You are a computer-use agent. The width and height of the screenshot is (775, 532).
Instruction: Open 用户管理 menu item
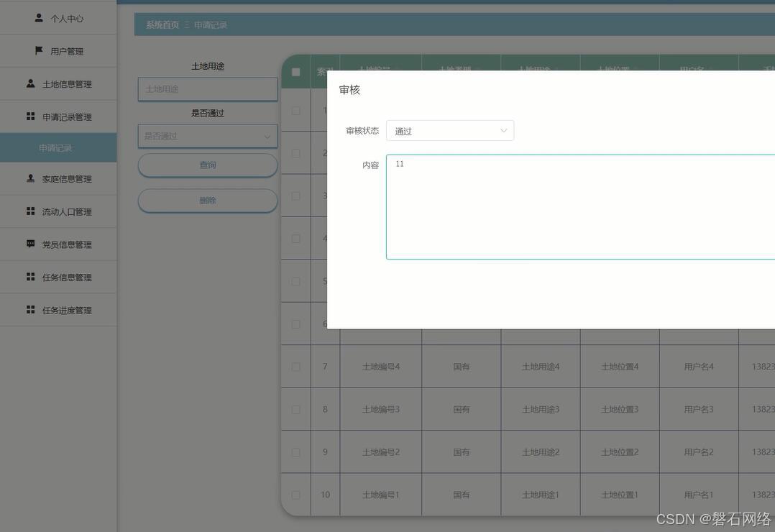[58, 51]
